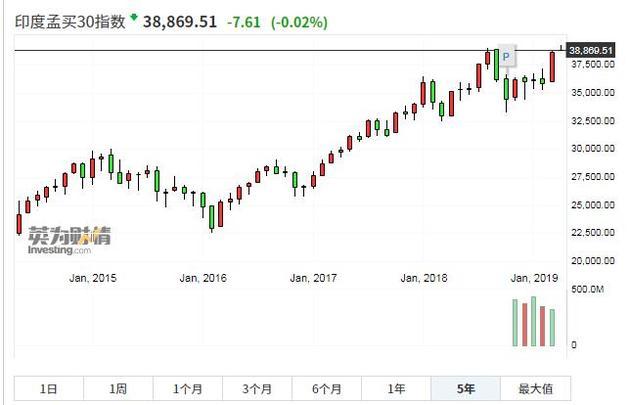Click the 30,000.00 axis label
The height and width of the screenshot is (405, 630).
pyautogui.click(x=593, y=148)
